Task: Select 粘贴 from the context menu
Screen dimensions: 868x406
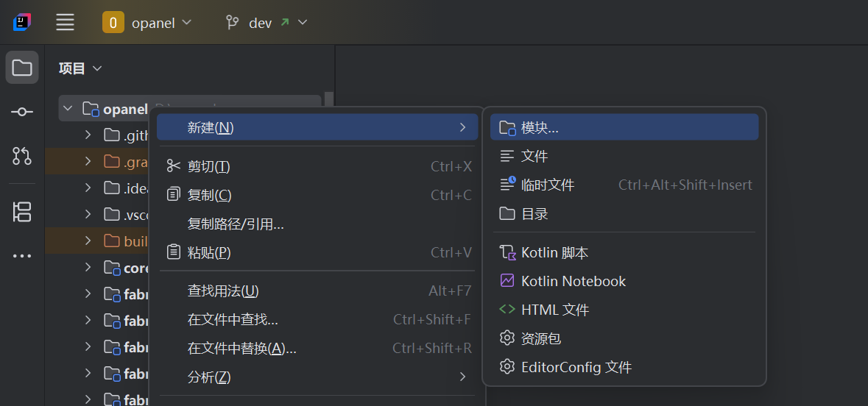Action: 208,252
